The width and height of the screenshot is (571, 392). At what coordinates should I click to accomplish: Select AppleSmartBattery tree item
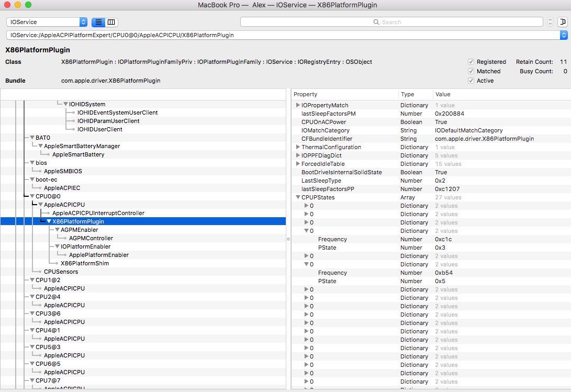click(x=78, y=154)
